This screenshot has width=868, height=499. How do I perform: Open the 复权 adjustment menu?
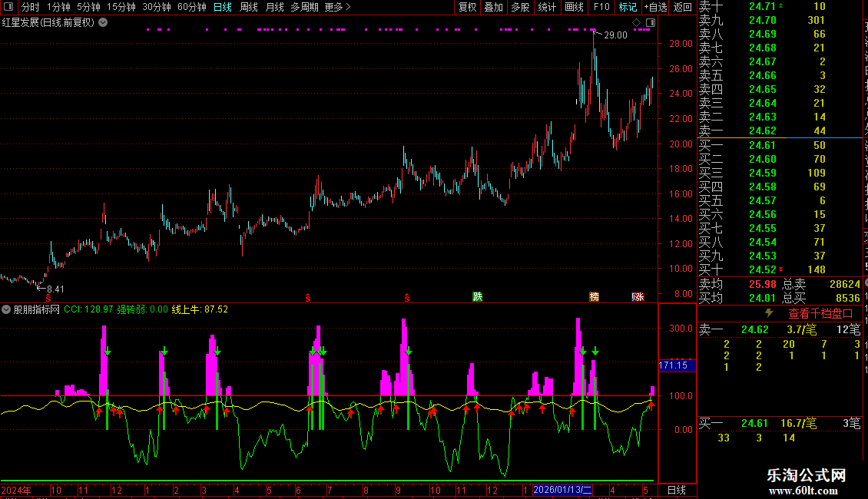(467, 7)
